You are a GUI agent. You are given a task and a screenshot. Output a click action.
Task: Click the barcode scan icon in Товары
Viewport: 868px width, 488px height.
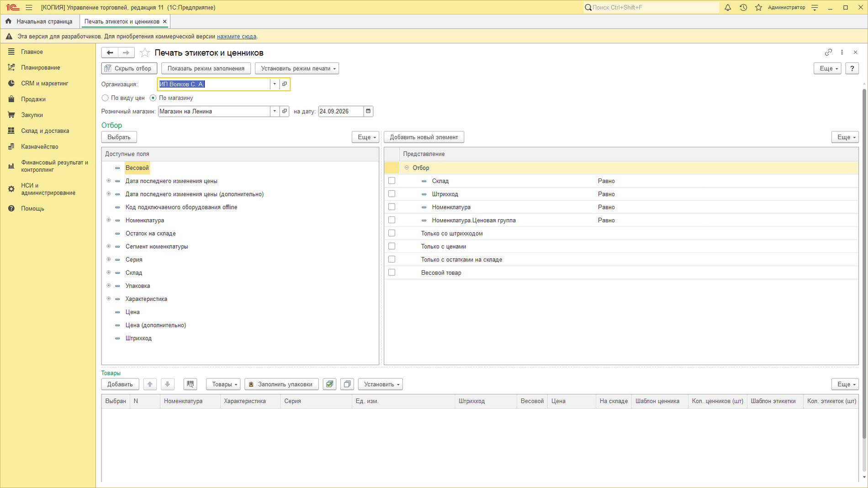pos(191,384)
